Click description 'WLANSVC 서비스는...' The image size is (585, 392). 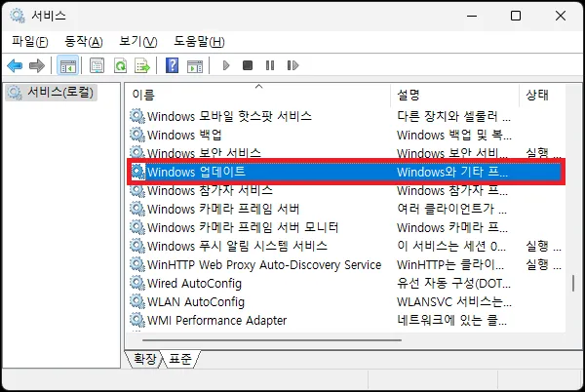(x=454, y=301)
